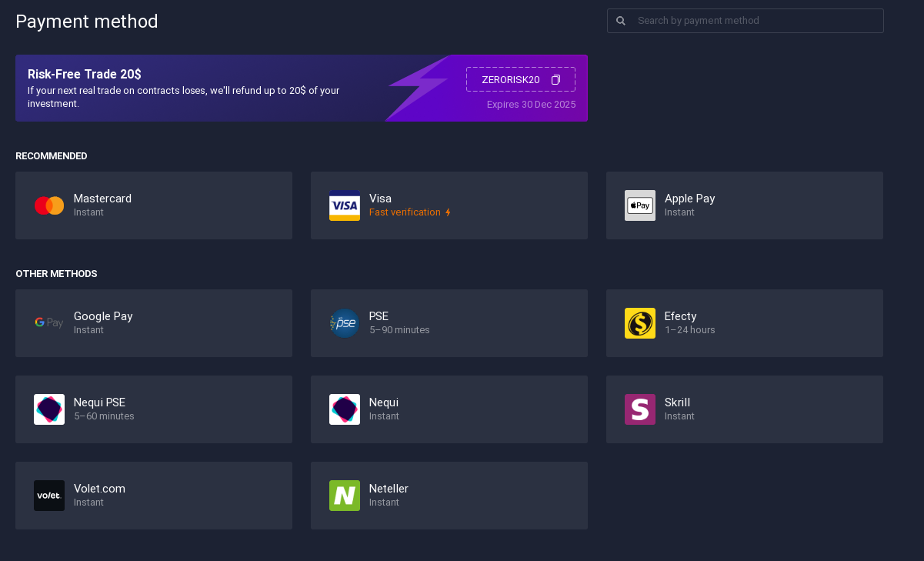
Task: Click the Skrill purple S icon
Action: (640, 409)
